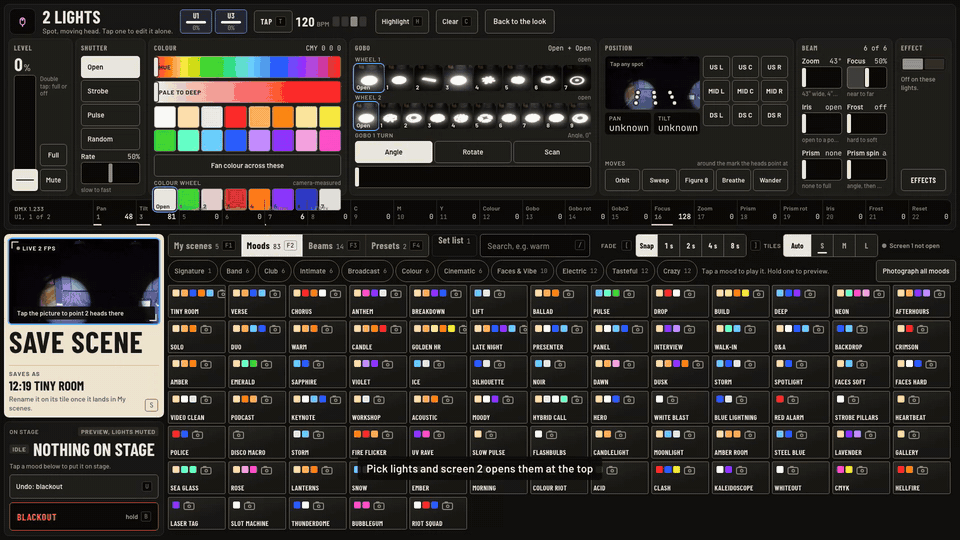Select gobo 4 starburst pattern on Wheel 1

tap(488, 79)
